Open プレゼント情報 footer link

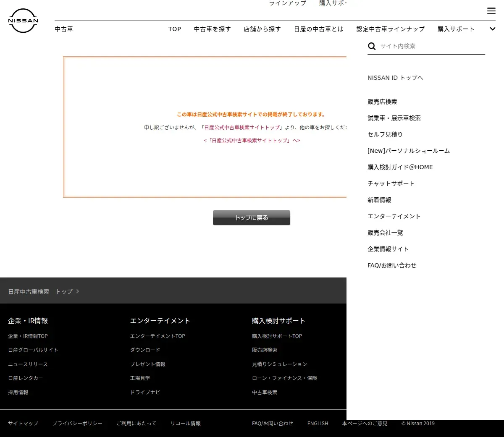148,364
